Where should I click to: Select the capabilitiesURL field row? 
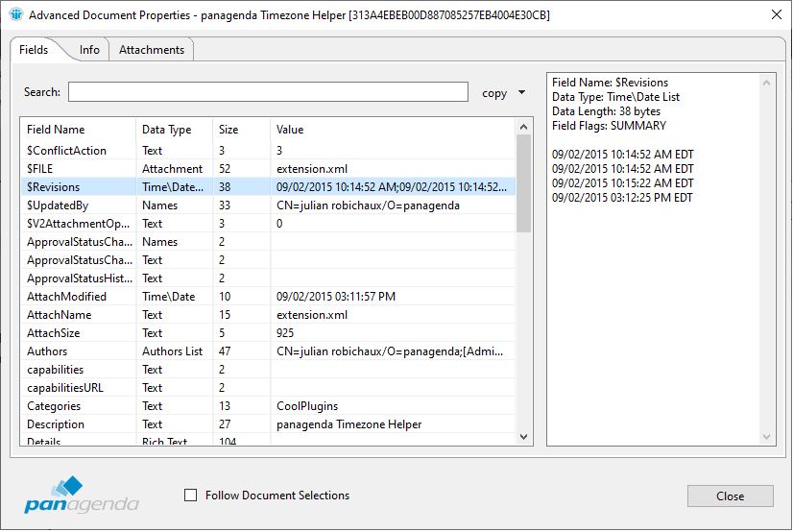click(268, 388)
